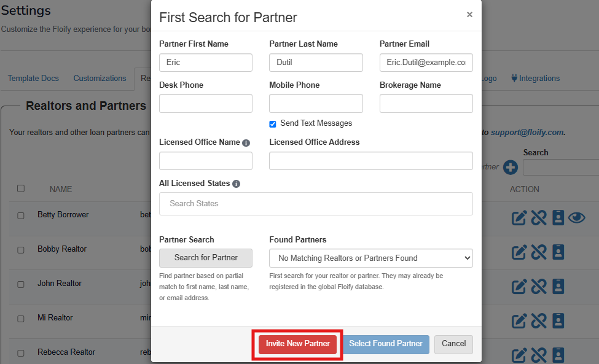This screenshot has height=364, width=599.
Task: Click blue plus add partner icon
Action: (x=511, y=167)
